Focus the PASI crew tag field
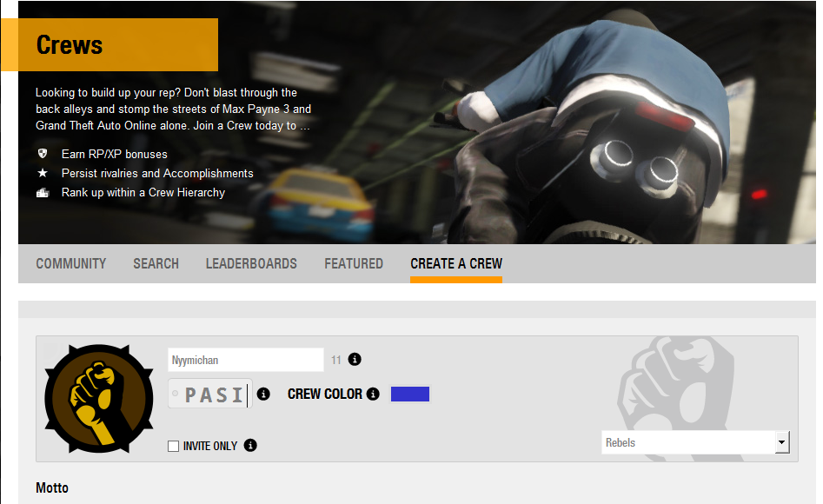823x504 pixels. 210,395
